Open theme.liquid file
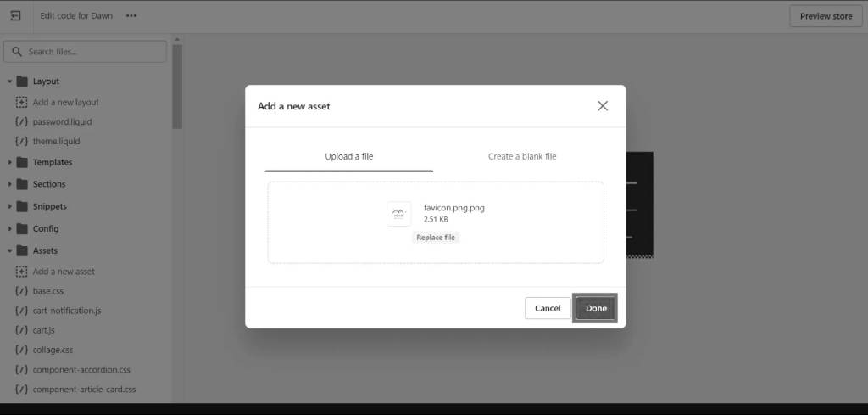 click(57, 141)
